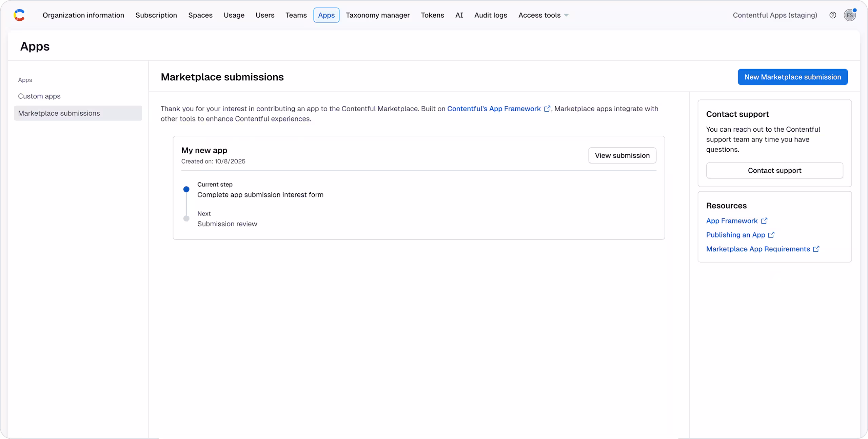Image resolution: width=868 pixels, height=439 pixels.
Task: Click external link icon next to Publishing an App
Action: (x=771, y=235)
